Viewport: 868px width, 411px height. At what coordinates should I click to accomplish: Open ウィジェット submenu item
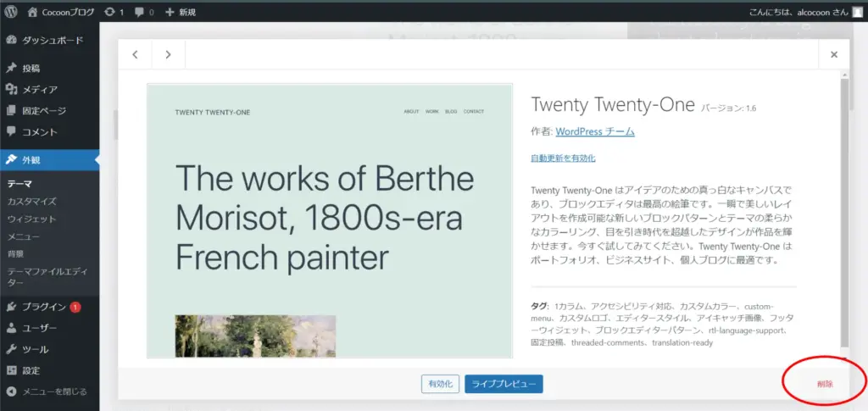[x=31, y=219]
